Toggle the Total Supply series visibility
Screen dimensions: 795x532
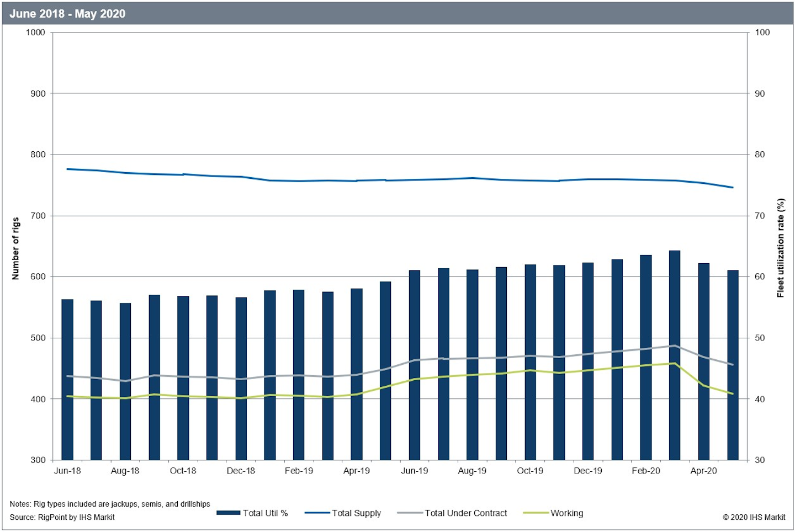[356, 513]
